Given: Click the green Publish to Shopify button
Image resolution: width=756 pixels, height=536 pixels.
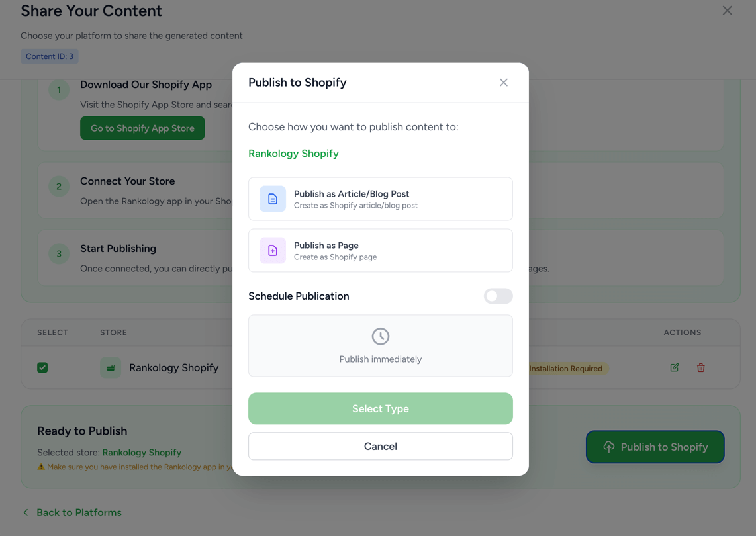Looking at the screenshot, I should (655, 447).
